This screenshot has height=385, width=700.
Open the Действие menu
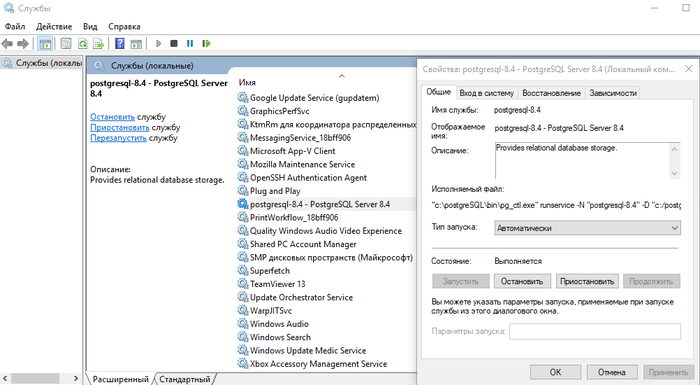[54, 27]
